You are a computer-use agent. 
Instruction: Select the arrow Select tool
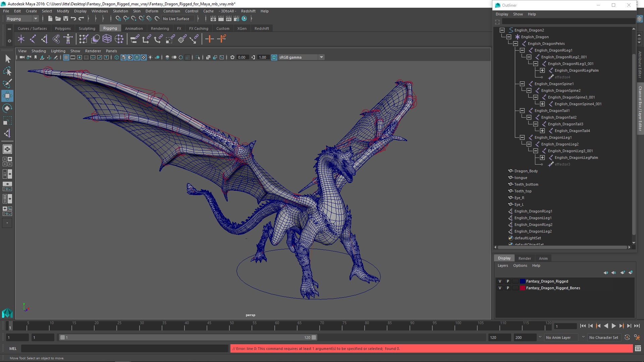click(7, 59)
